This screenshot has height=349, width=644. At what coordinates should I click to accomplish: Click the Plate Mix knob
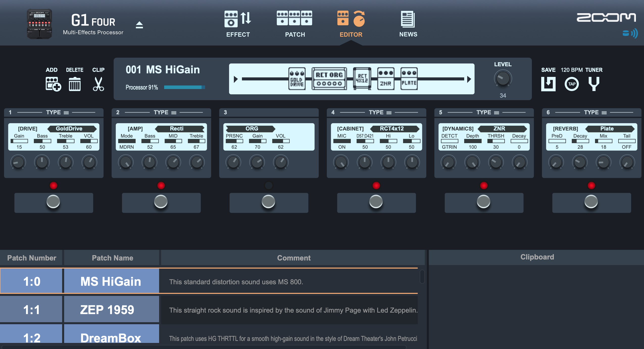pyautogui.click(x=603, y=162)
